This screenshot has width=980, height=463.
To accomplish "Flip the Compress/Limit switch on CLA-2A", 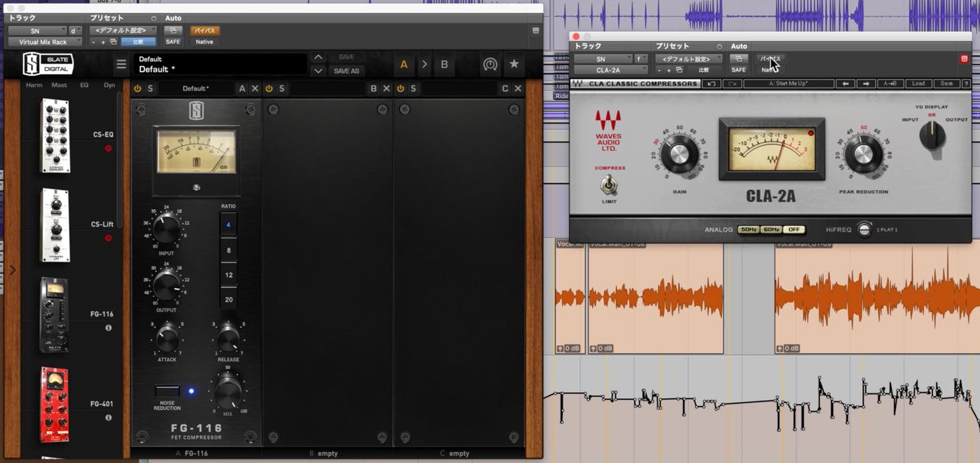I will pyautogui.click(x=609, y=185).
